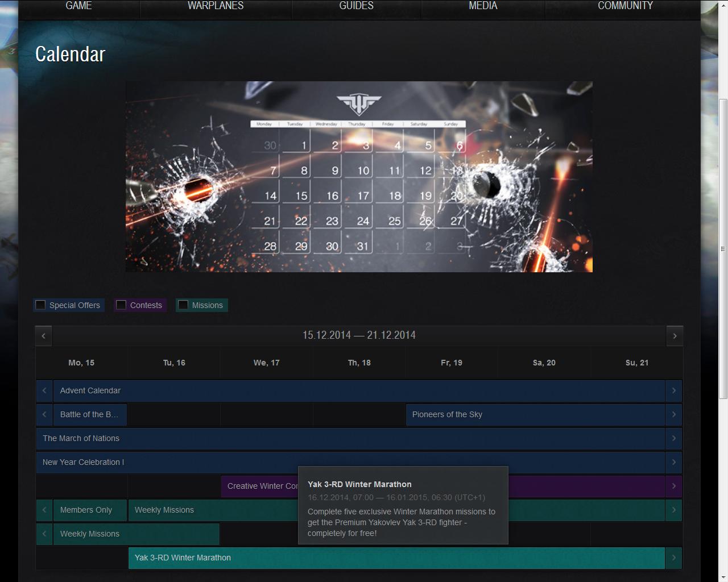Open The March of Nations event
Image resolution: width=728 pixels, height=582 pixels.
tap(350, 438)
